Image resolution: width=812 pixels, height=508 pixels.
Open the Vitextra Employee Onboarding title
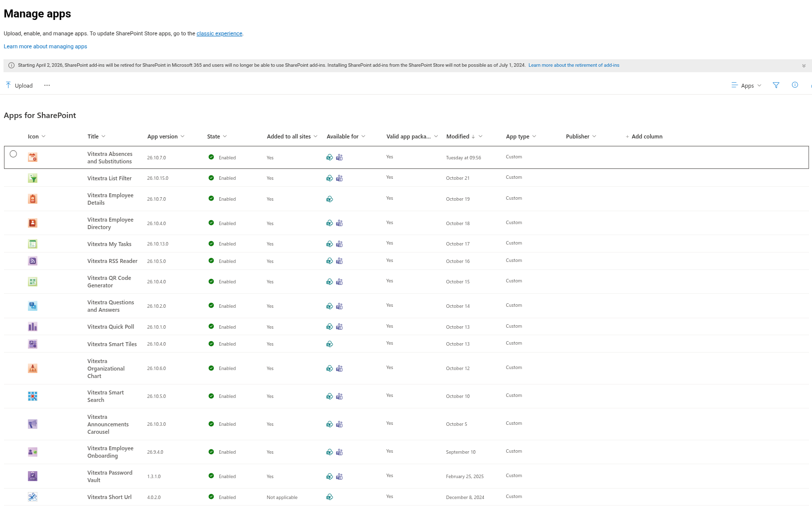tap(110, 452)
